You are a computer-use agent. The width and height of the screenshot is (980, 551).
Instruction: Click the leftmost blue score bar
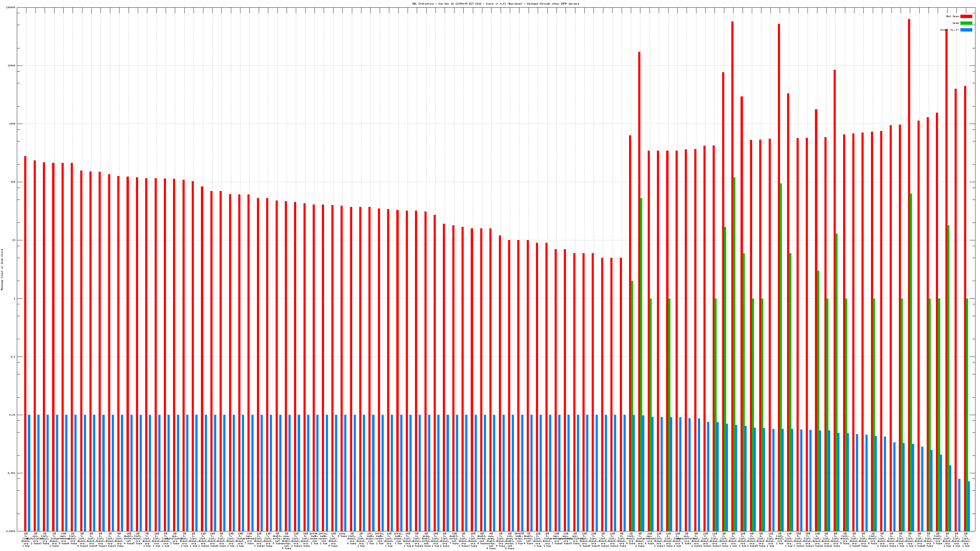(29, 474)
